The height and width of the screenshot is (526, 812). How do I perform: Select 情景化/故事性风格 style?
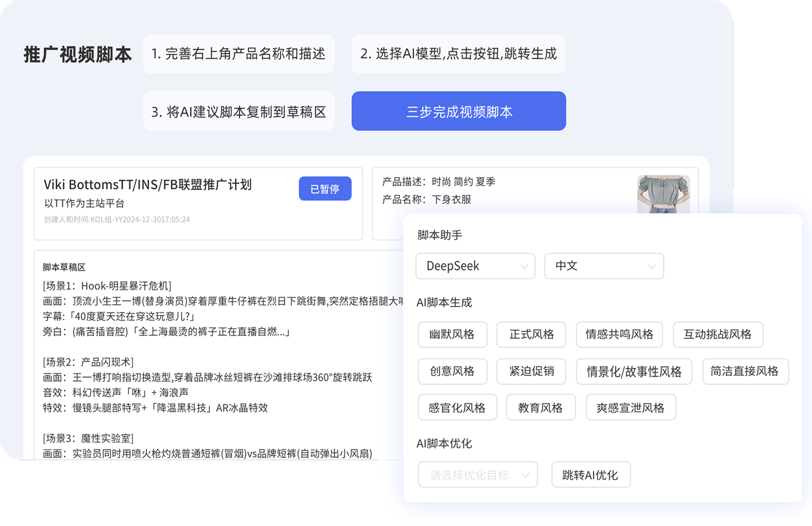click(x=634, y=371)
